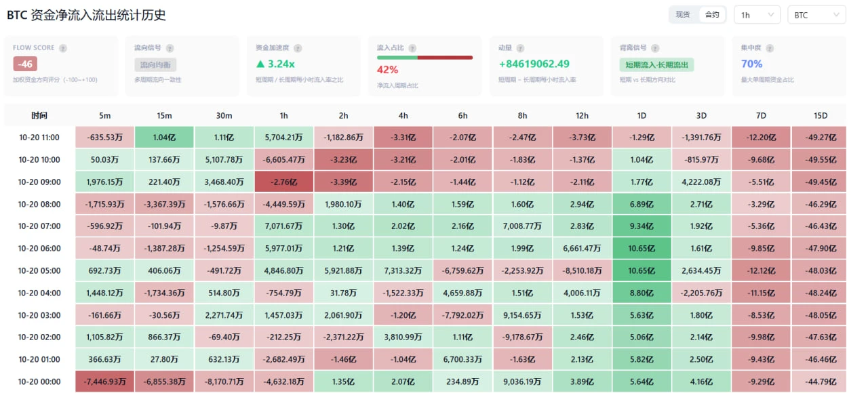
Task: Click the 时间 column header
Action: coord(39,115)
